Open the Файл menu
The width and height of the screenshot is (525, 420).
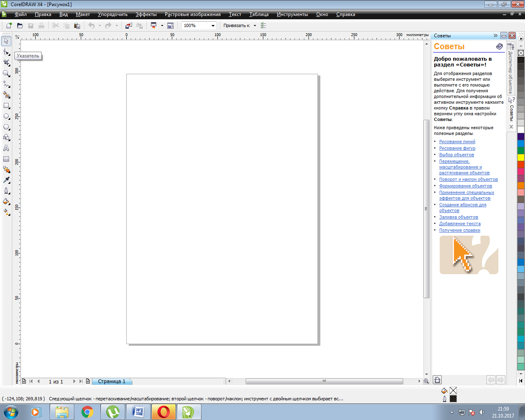[21, 14]
